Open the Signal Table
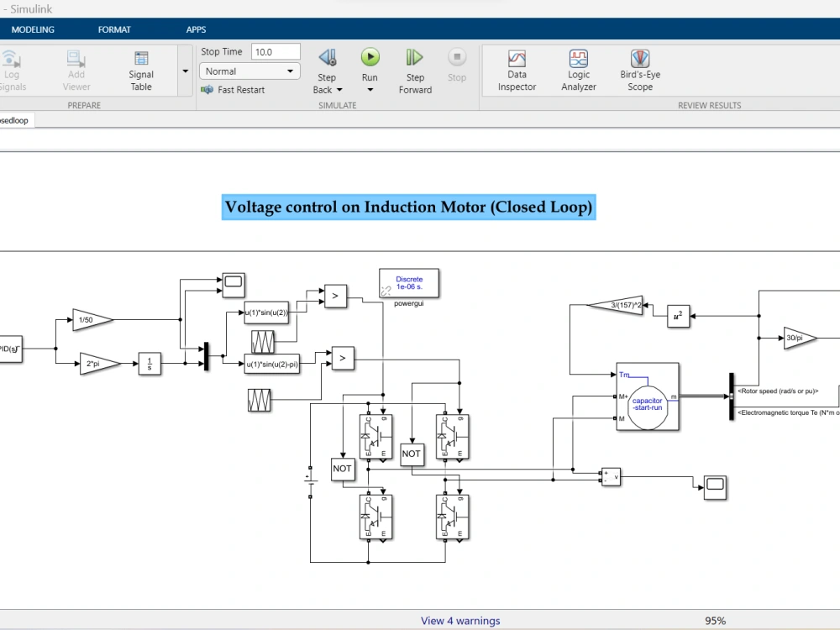Viewport: 840px width, 630px height. pos(140,69)
